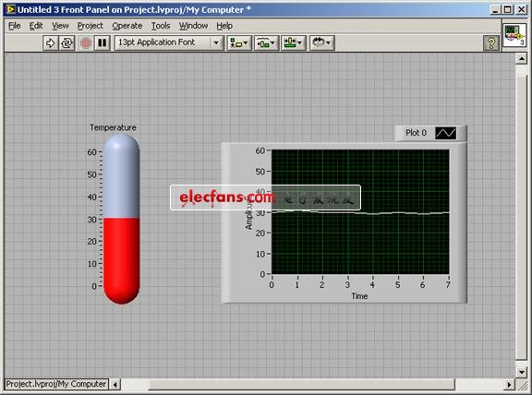Click the Project.lvproj/My Computer status label
Image resolution: width=532 pixels, height=395 pixels.
coord(56,384)
